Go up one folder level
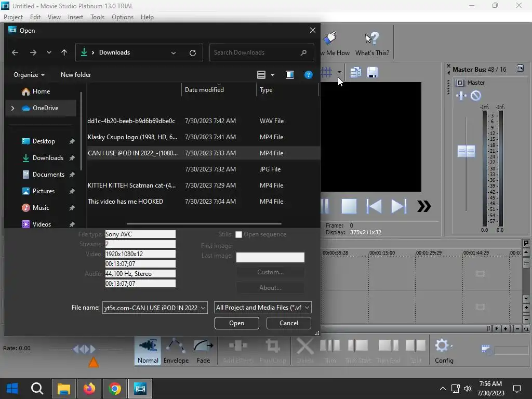 click(64, 52)
